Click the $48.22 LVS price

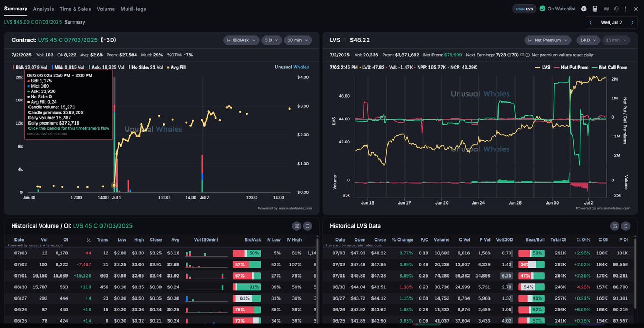pos(360,40)
